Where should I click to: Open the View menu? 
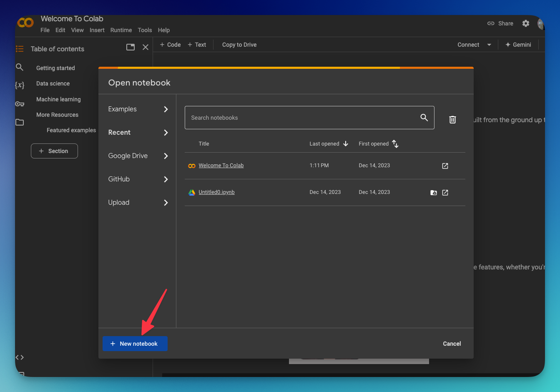click(78, 30)
